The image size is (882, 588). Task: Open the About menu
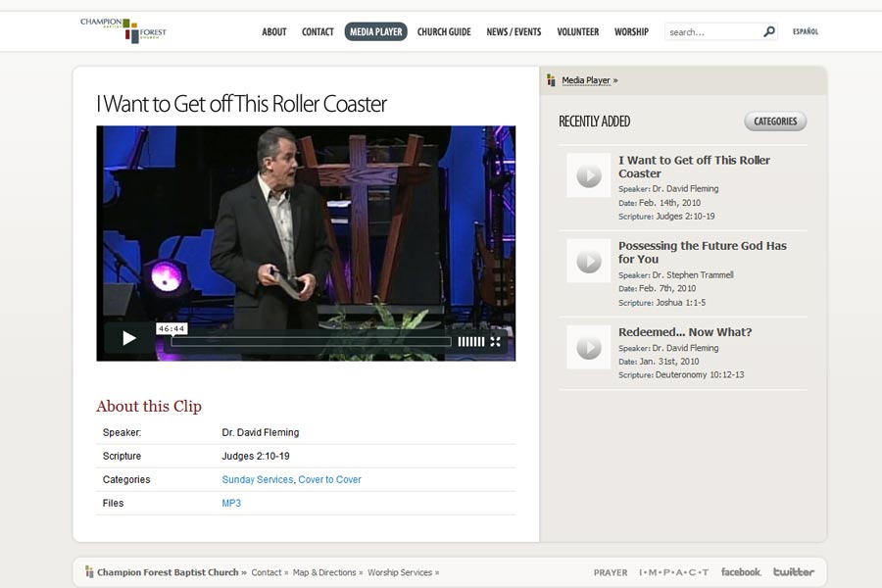[x=274, y=32]
